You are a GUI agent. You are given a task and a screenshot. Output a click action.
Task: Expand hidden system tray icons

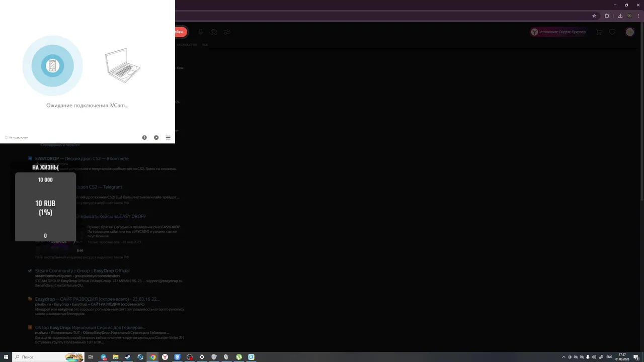(563, 357)
